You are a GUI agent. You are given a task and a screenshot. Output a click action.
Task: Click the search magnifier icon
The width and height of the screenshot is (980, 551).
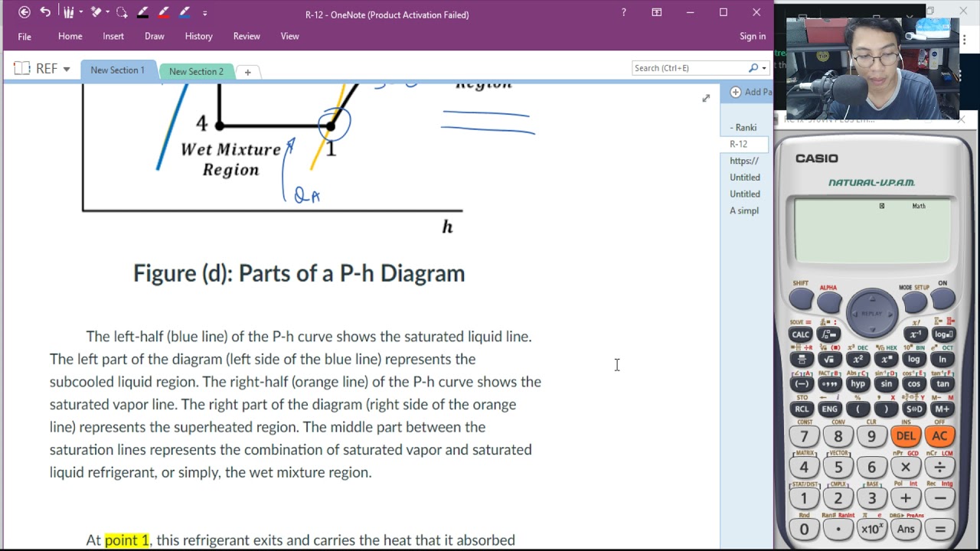[x=753, y=68]
